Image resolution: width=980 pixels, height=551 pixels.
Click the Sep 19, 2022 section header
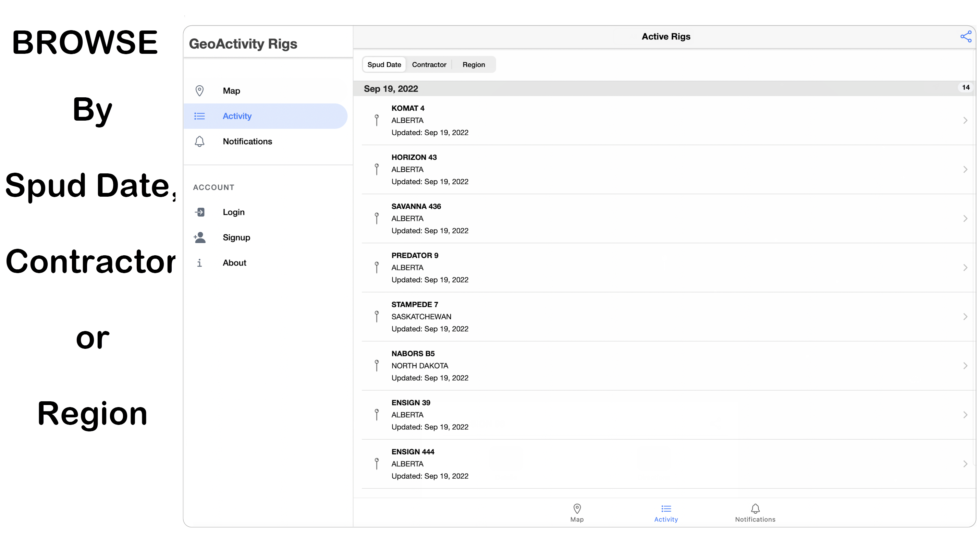[664, 89]
